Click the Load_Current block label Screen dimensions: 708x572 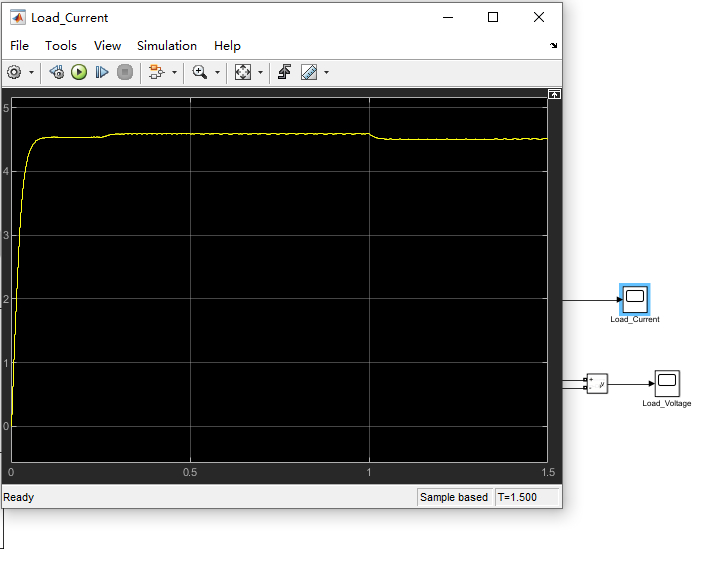[x=635, y=319]
